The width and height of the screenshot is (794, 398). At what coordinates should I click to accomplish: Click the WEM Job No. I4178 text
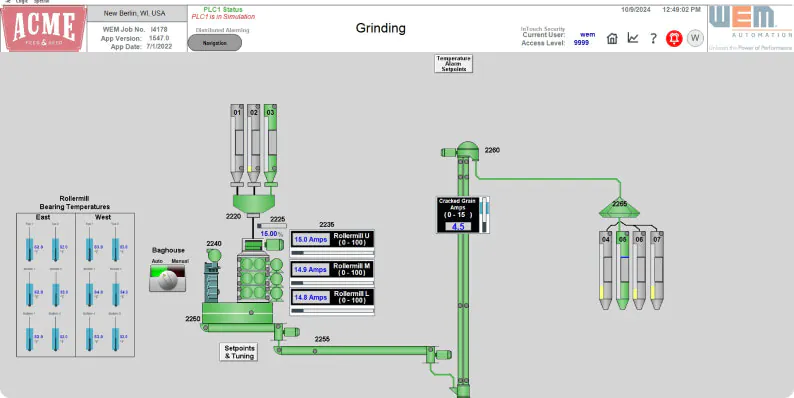click(x=135, y=29)
